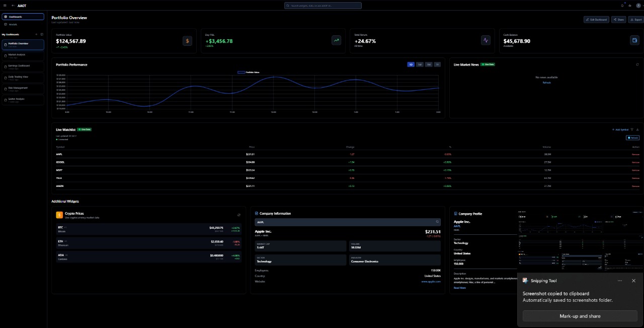Download the watchlist using the download icon
The height and width of the screenshot is (328, 644).
pos(637,129)
